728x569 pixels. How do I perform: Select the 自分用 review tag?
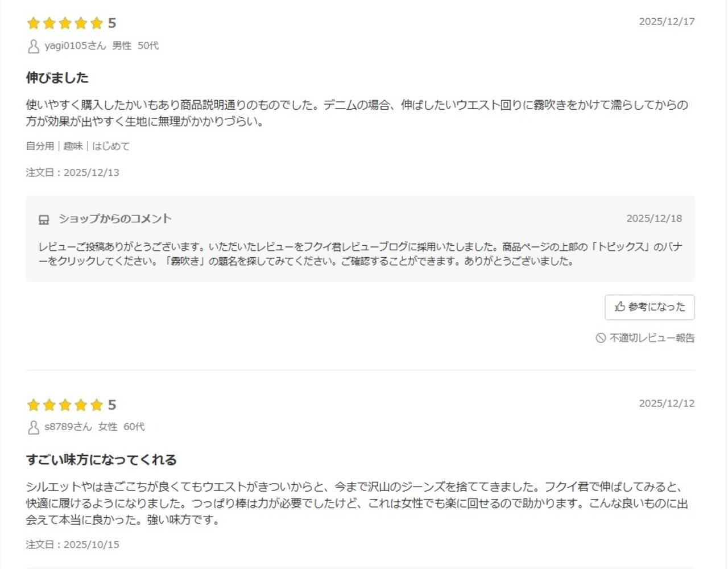[x=40, y=146]
